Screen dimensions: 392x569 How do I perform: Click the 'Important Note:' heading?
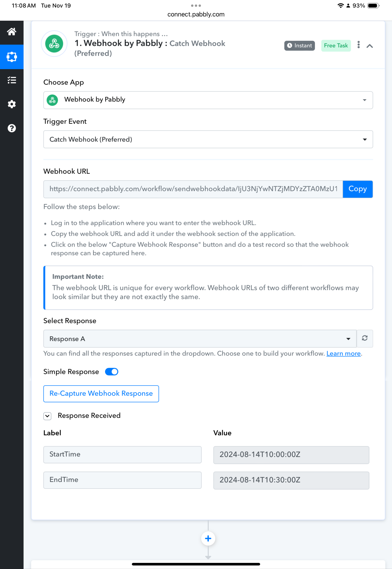point(78,277)
